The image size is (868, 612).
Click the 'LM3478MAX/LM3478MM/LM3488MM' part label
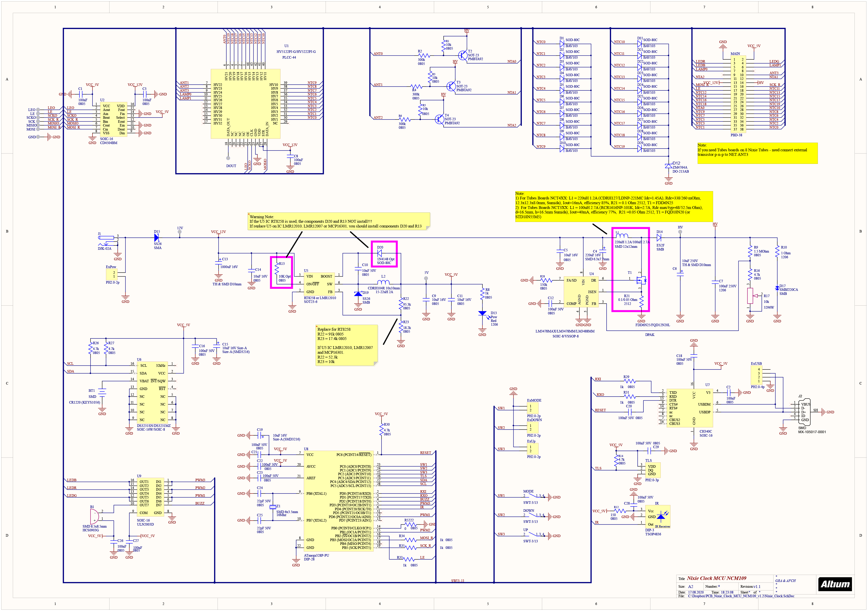pos(565,331)
